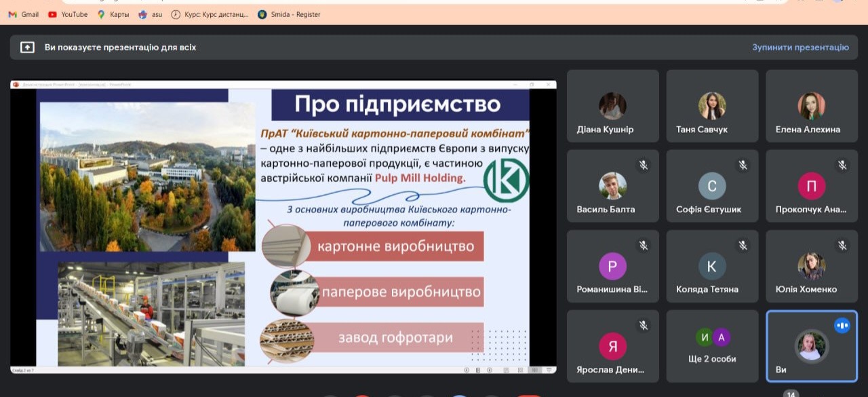Open the asu bookmark
The height and width of the screenshot is (397, 868).
pyautogui.click(x=150, y=14)
